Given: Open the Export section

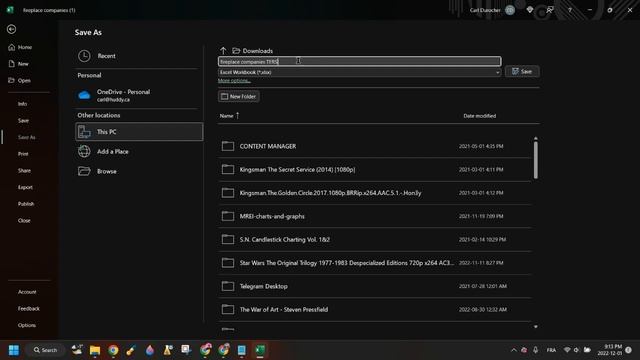Looking at the screenshot, I should coord(25,187).
